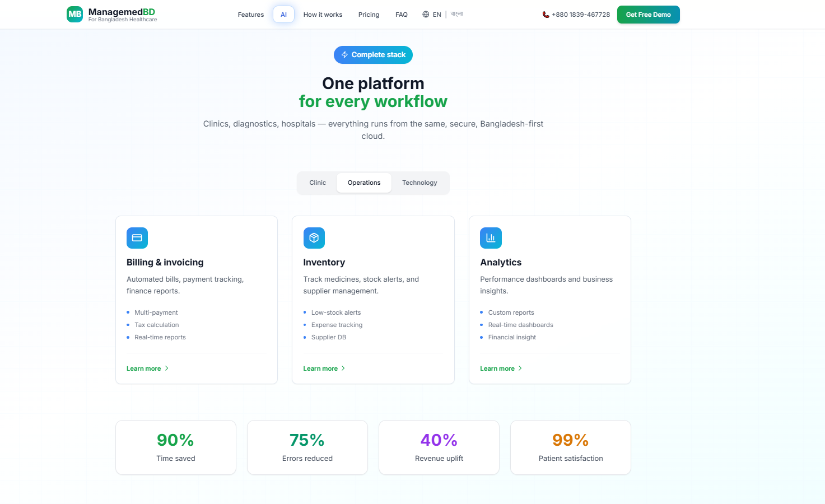Click the Complete stack badge

click(x=373, y=55)
